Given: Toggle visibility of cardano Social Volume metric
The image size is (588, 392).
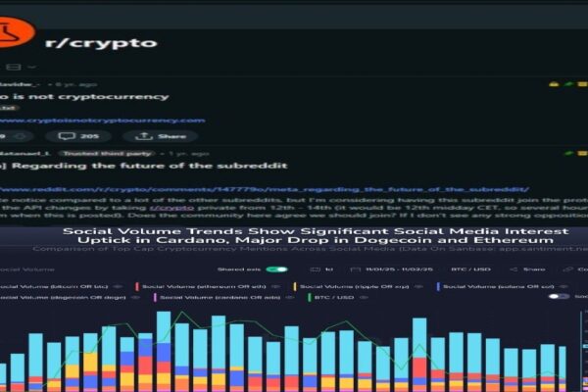Looking at the screenshot, I should (x=289, y=298).
